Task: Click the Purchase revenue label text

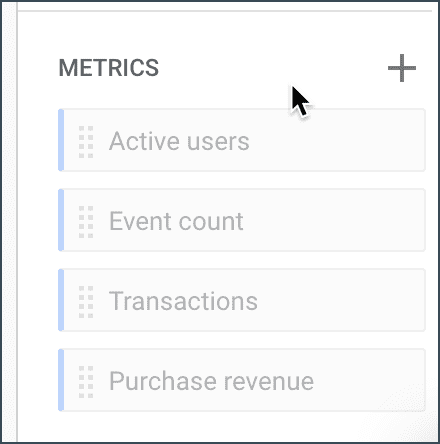Action: point(212,381)
